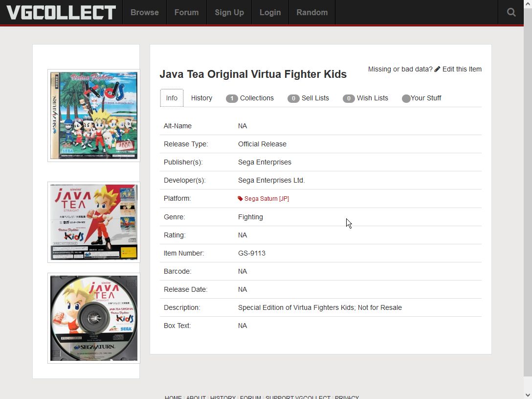532x399 pixels.
Task: Click the "0" badge on Wish Lists
Action: [349, 98]
